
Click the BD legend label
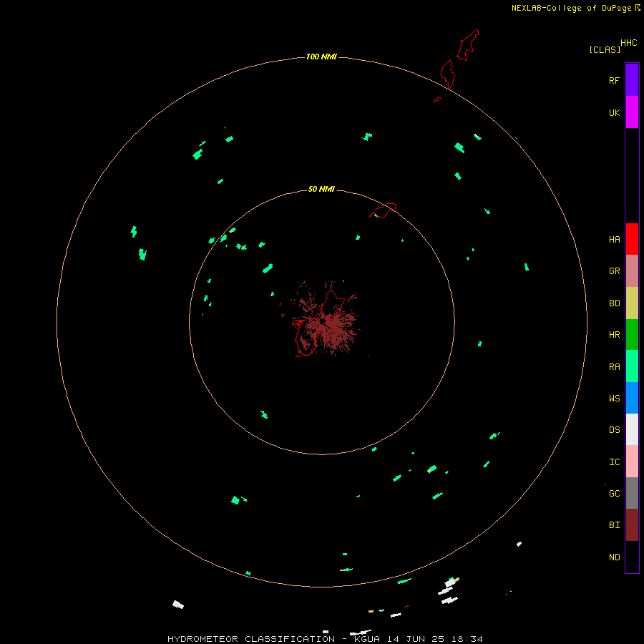(x=614, y=303)
